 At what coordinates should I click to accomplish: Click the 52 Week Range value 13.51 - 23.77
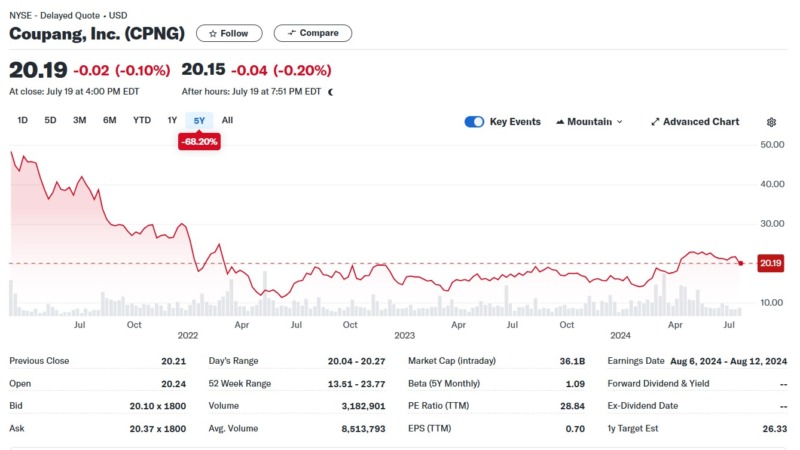356,384
